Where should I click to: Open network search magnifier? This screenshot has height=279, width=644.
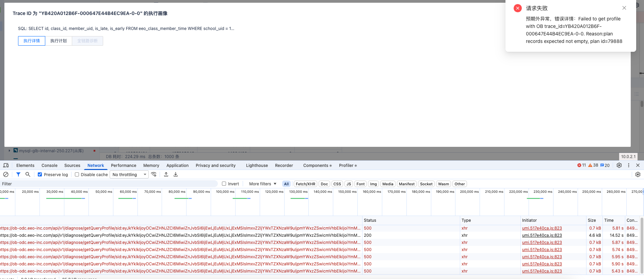28,174
